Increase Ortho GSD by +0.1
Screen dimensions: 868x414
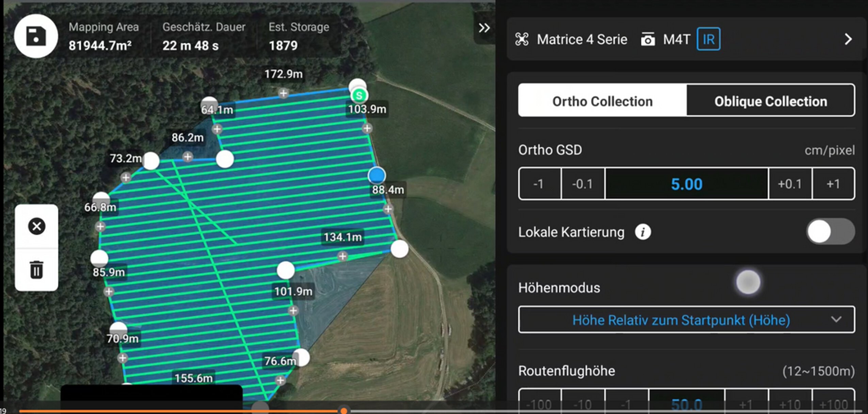click(x=790, y=184)
